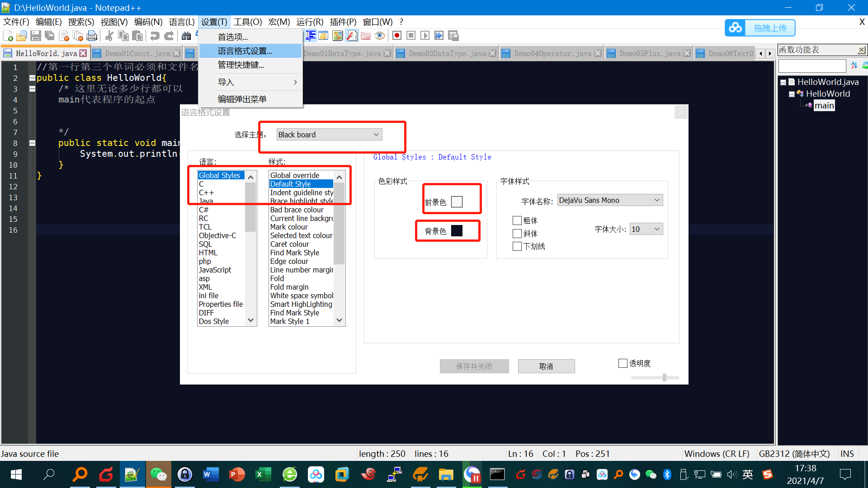The image size is (868, 488).
Task: Choose 首选项 from the Settings menu
Action: pos(233,37)
